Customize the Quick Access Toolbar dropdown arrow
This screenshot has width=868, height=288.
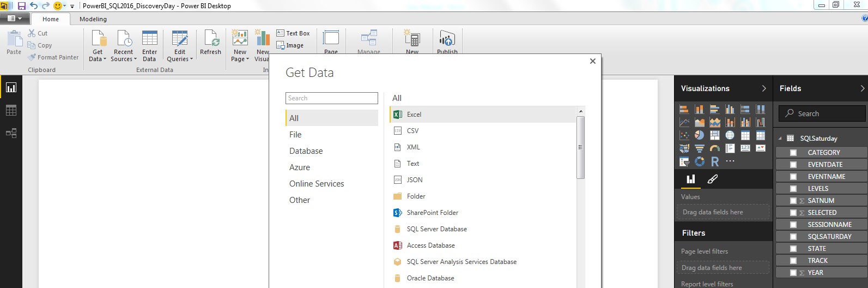tap(72, 6)
